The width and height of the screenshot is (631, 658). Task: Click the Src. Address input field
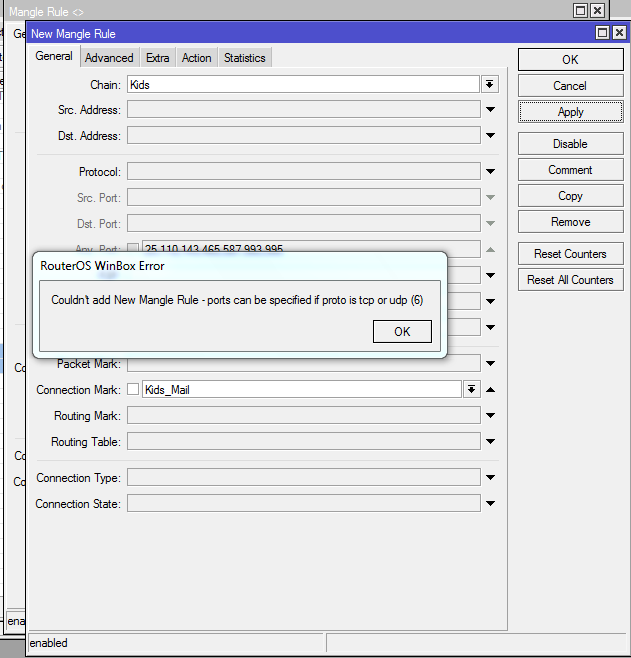(x=304, y=110)
